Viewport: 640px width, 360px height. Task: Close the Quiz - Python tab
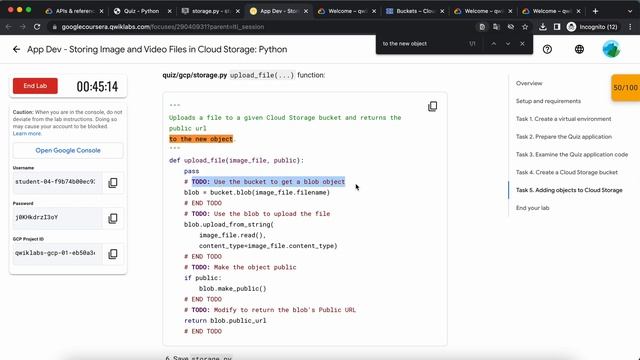click(169, 11)
